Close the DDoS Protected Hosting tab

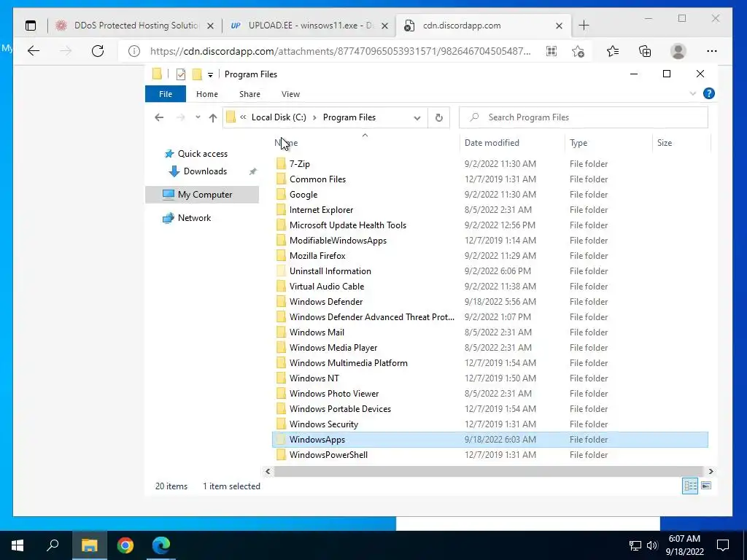(x=210, y=26)
